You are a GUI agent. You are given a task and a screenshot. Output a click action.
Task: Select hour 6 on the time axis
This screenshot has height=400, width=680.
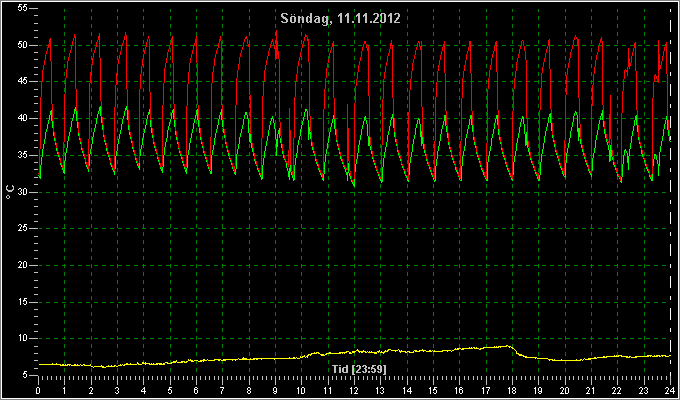(196, 391)
